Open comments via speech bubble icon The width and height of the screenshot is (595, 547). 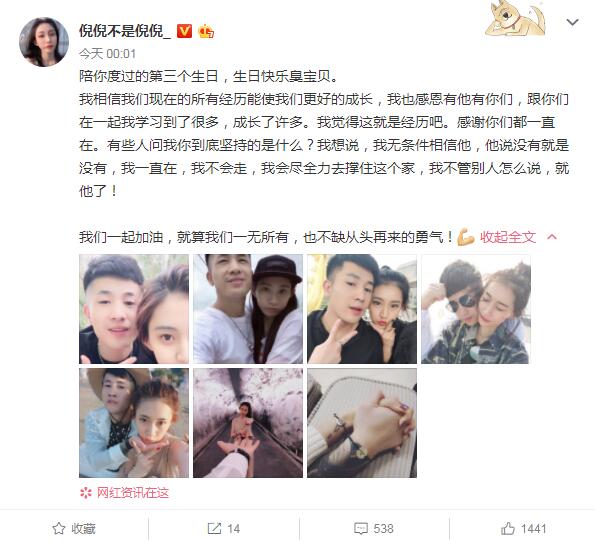[x=361, y=528]
